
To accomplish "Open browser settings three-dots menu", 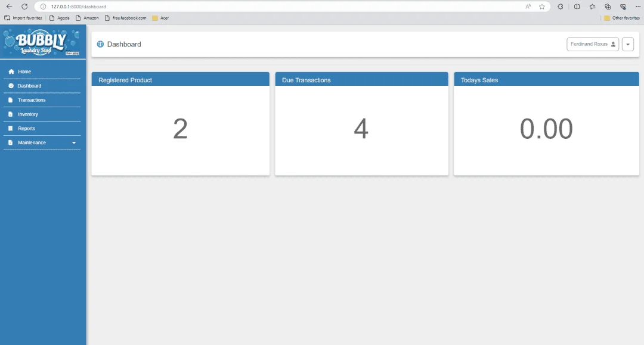I will click(x=638, y=7).
